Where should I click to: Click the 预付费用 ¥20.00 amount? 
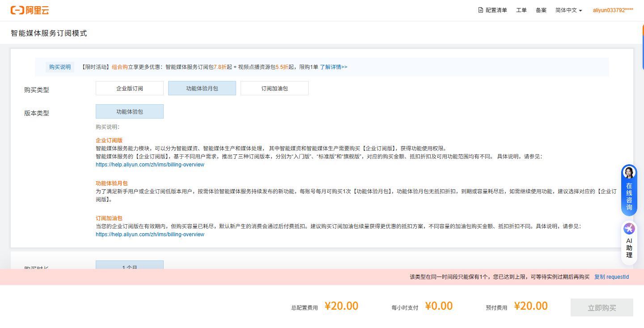[531, 306]
